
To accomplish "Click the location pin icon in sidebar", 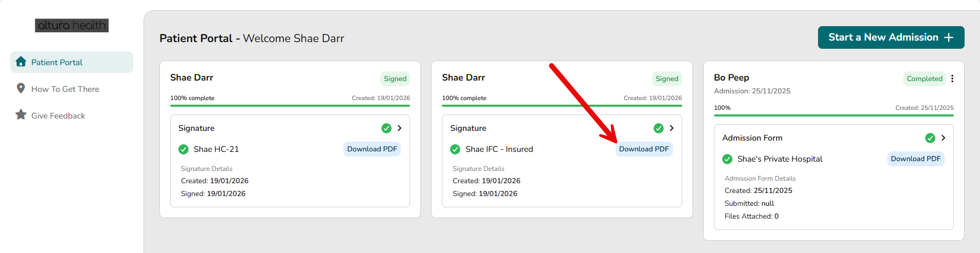I will pos(21,88).
